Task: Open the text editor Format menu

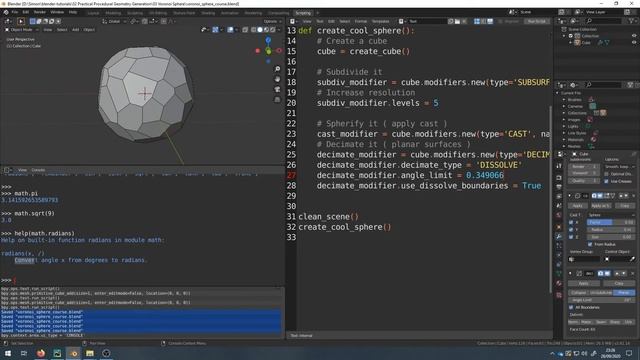Action: coord(360,21)
